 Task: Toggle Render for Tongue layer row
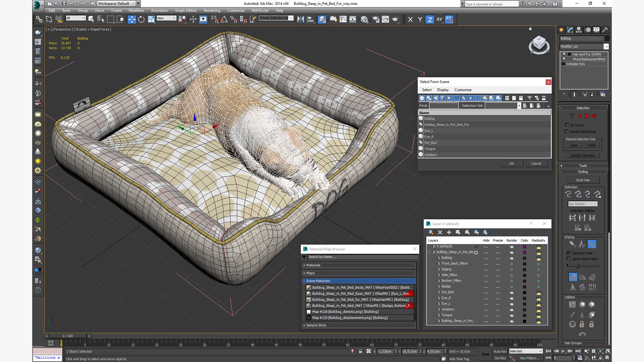tap(512, 315)
